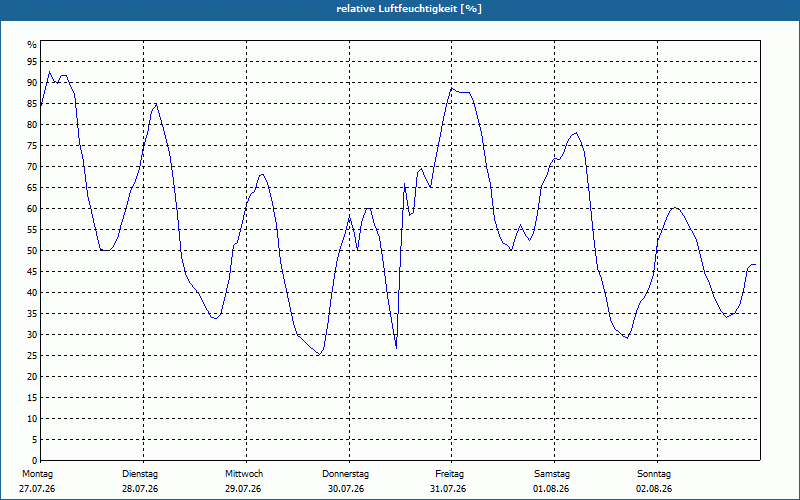
Task: Click the 'relative Luftfeuchtigkeit [%]' title
Action: point(409,9)
